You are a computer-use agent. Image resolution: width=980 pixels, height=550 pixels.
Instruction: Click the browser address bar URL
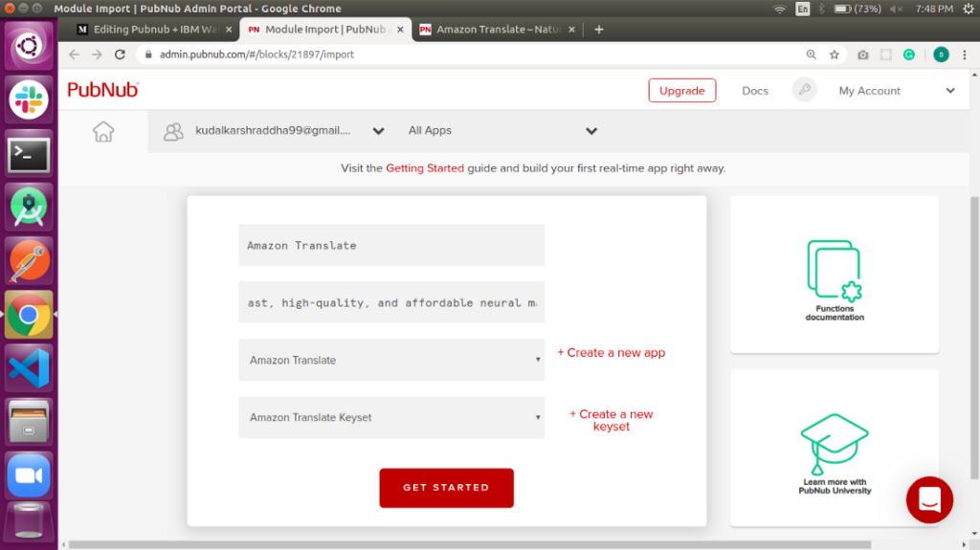(256, 55)
